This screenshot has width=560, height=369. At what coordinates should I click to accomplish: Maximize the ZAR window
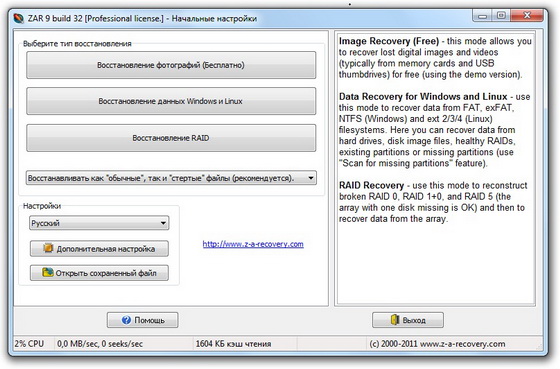coord(501,15)
